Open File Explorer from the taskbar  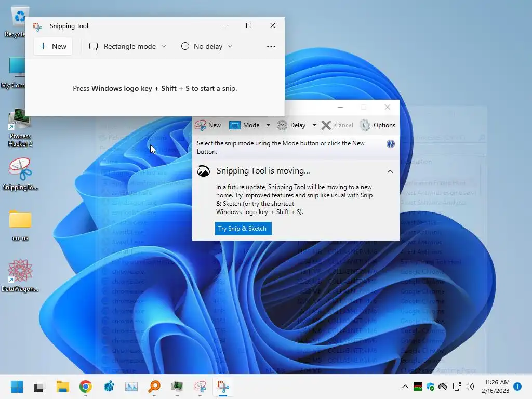(62, 387)
